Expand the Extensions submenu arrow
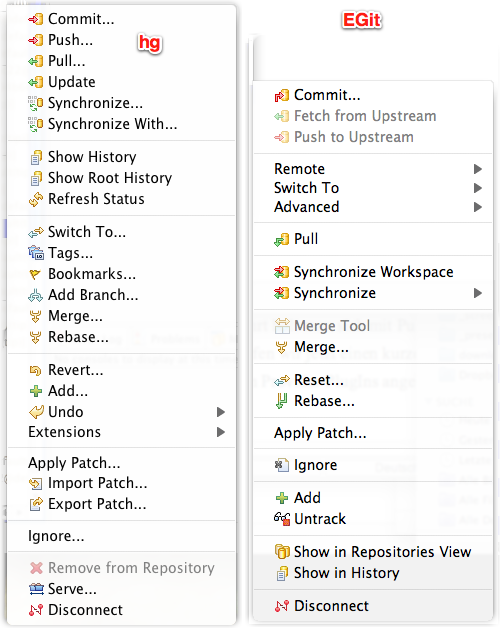Image resolution: width=500 pixels, height=628 pixels. (x=220, y=432)
